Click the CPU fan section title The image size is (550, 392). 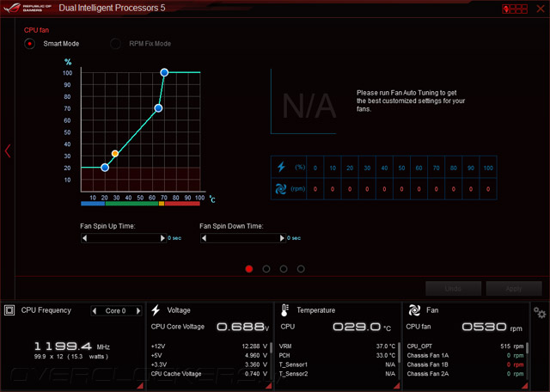point(36,30)
